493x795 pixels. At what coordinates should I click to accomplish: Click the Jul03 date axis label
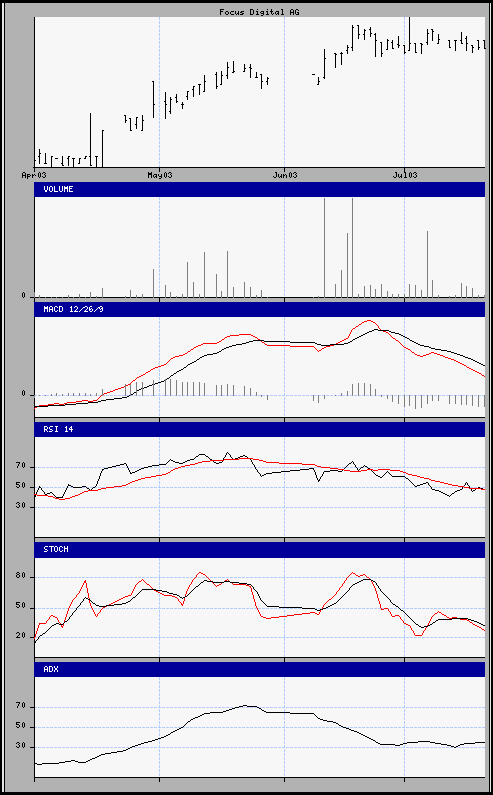[405, 175]
